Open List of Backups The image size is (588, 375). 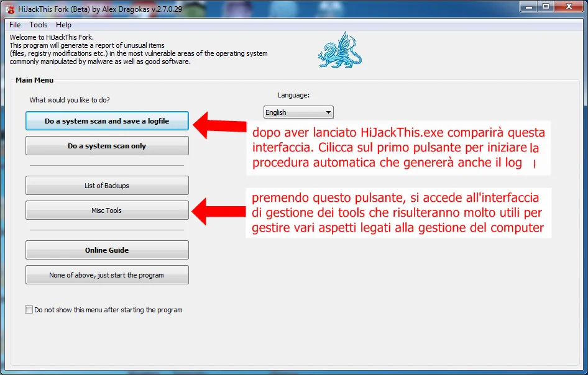107,186
